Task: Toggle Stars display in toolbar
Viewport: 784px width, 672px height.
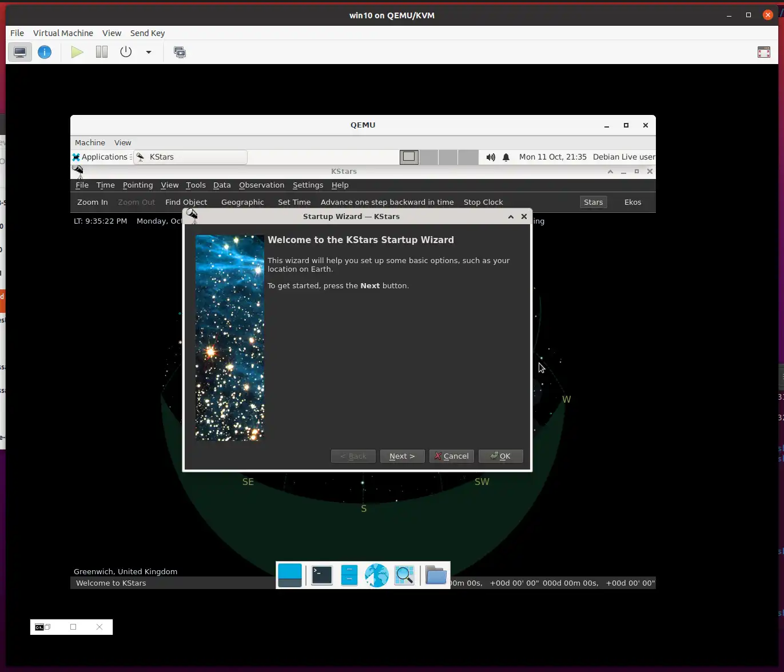Action: click(x=593, y=202)
